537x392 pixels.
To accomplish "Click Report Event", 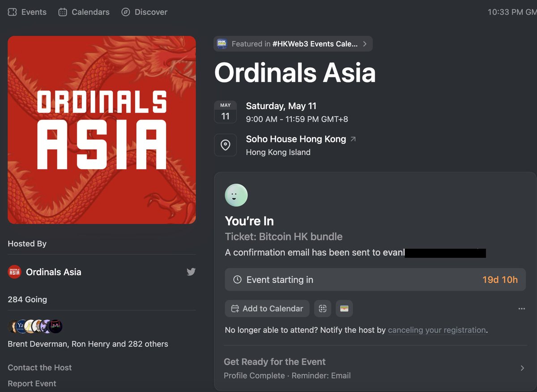I will pos(32,383).
